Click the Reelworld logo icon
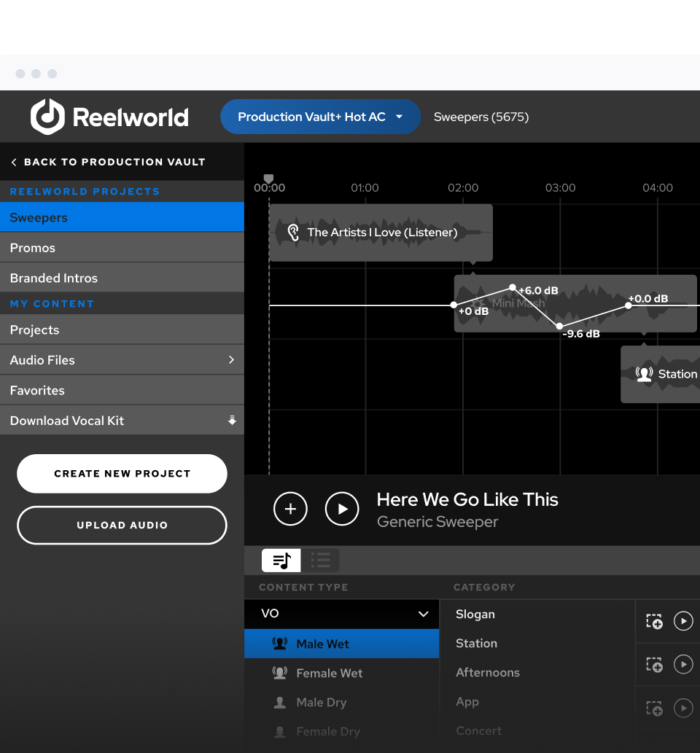Image resolution: width=700 pixels, height=753 pixels. [47, 117]
